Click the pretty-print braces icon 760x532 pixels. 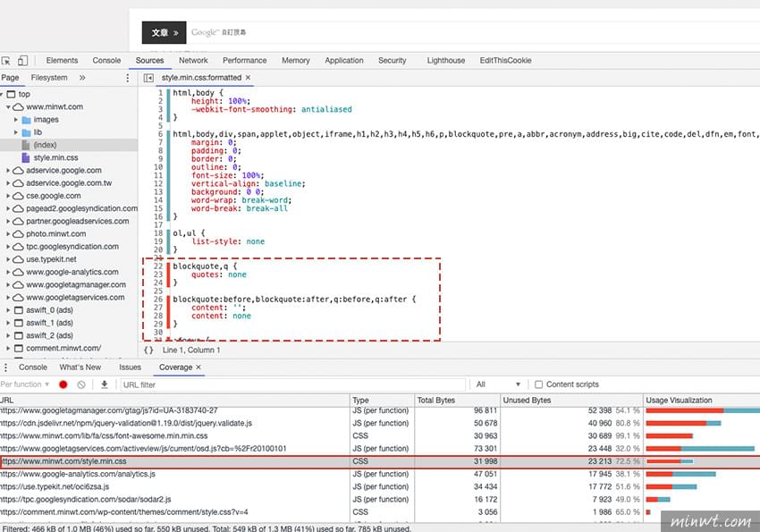point(148,350)
